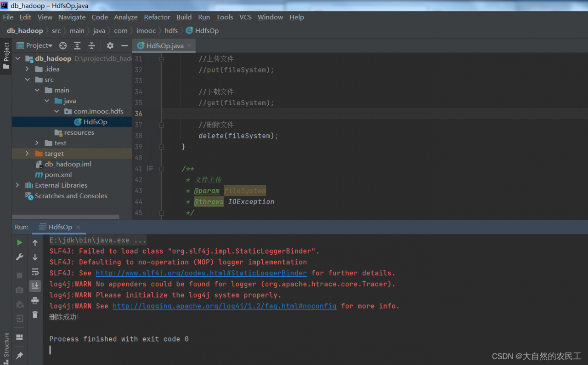Click the locate (crosshair) icon in Project panel
This screenshot has height=365, width=588.
coord(63,46)
